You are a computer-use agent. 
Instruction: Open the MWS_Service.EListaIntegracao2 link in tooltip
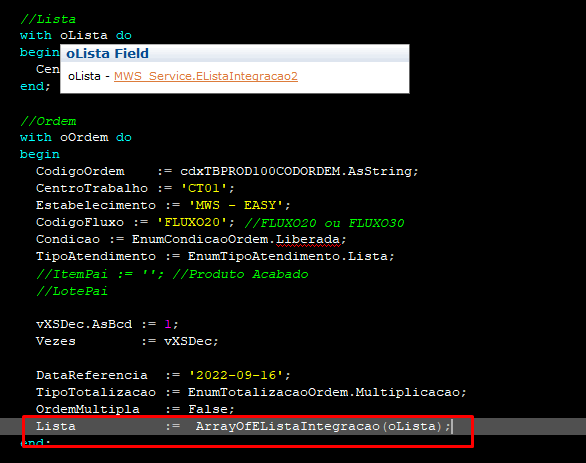(x=206, y=76)
